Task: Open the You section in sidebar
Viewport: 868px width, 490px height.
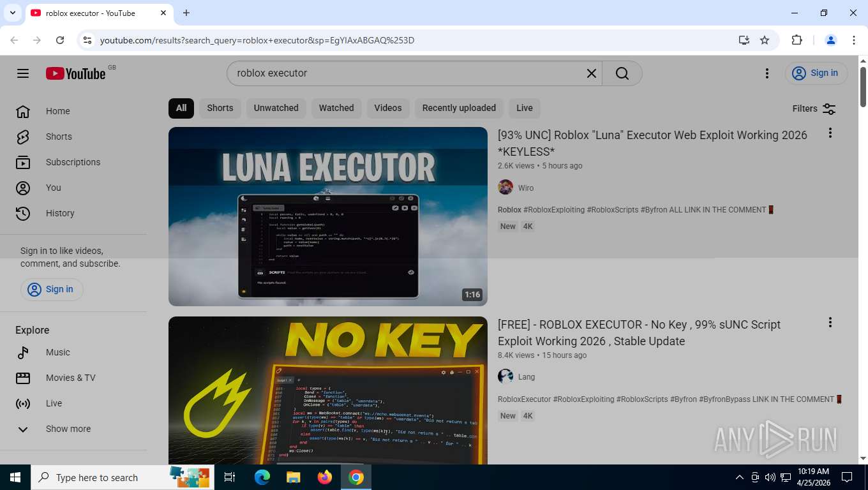Action: coord(73,188)
